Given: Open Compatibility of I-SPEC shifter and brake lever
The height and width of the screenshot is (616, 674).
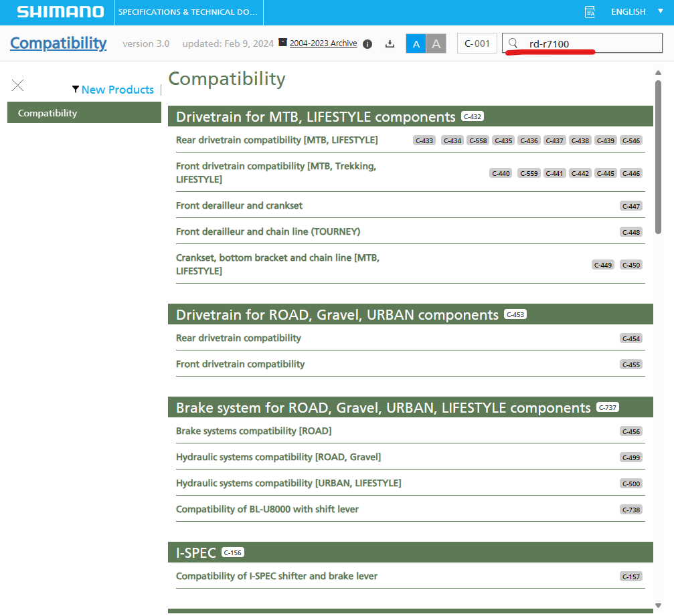Looking at the screenshot, I should coord(276,576).
